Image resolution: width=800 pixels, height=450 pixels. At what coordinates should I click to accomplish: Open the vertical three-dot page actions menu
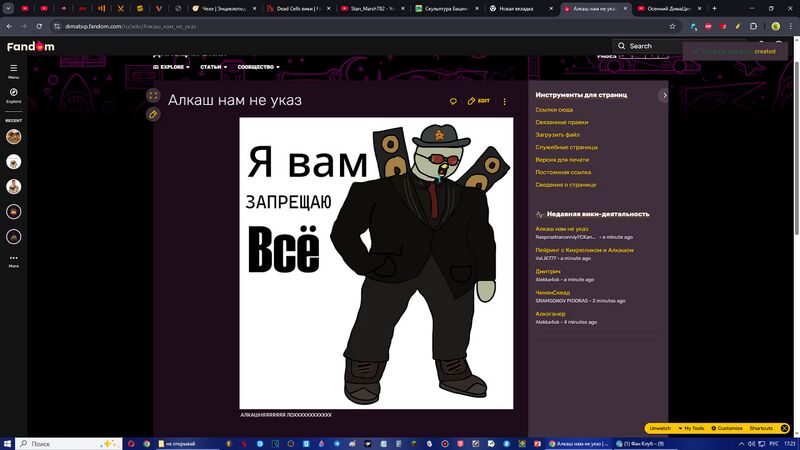(x=505, y=101)
